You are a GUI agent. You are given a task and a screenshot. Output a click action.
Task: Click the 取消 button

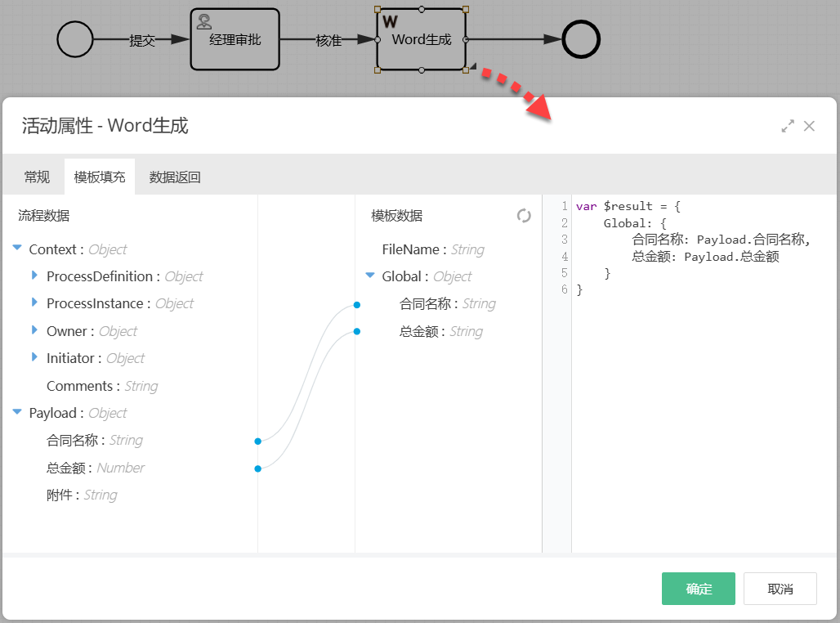(780, 589)
